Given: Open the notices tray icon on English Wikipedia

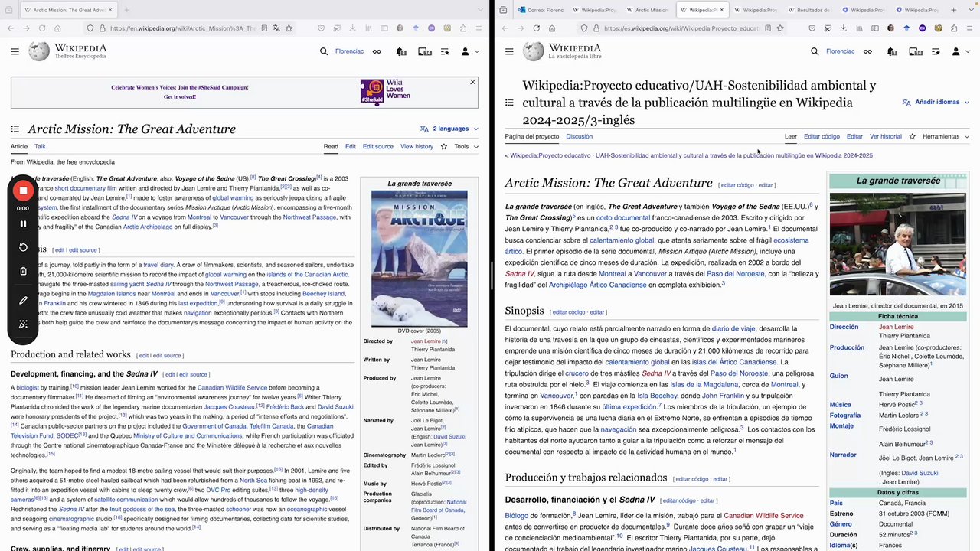Looking at the screenshot, I should [x=424, y=51].
